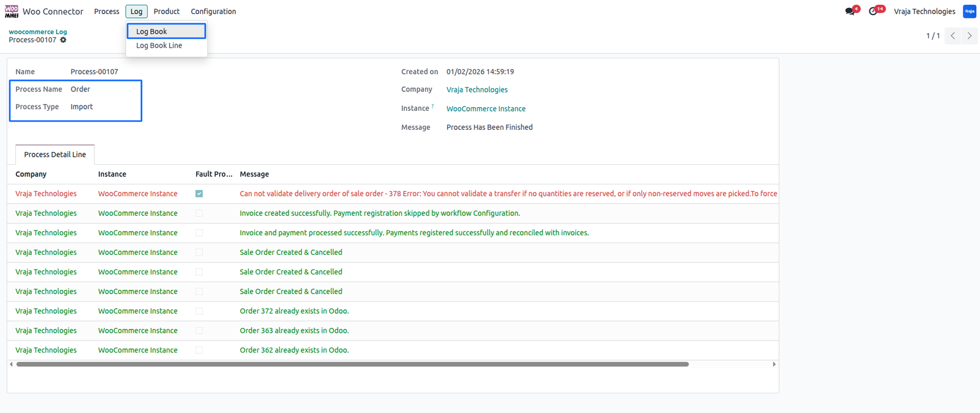Click the Instance field help question mark

click(432, 106)
